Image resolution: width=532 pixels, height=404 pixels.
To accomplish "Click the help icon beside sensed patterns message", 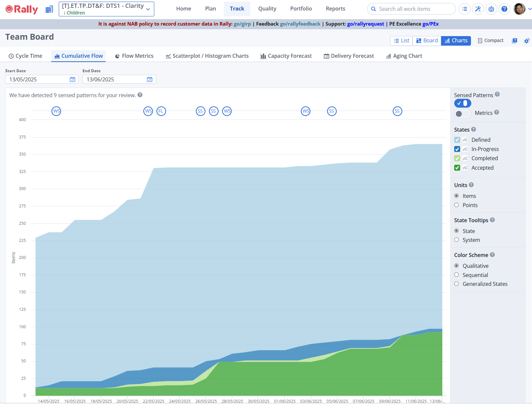I will (140, 95).
